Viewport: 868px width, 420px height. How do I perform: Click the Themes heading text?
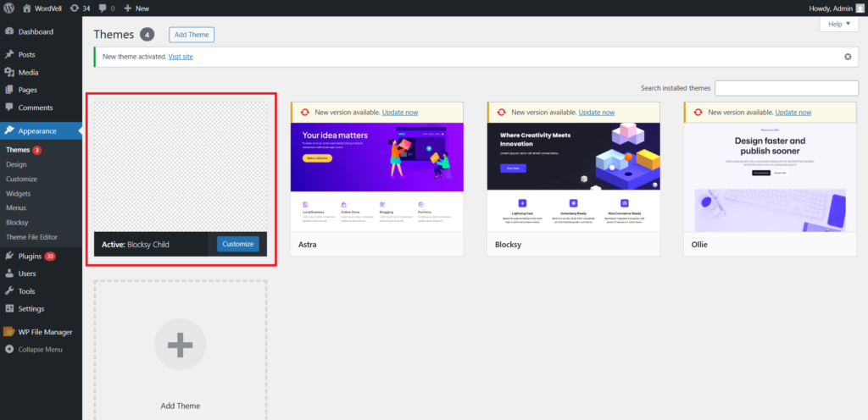114,34
